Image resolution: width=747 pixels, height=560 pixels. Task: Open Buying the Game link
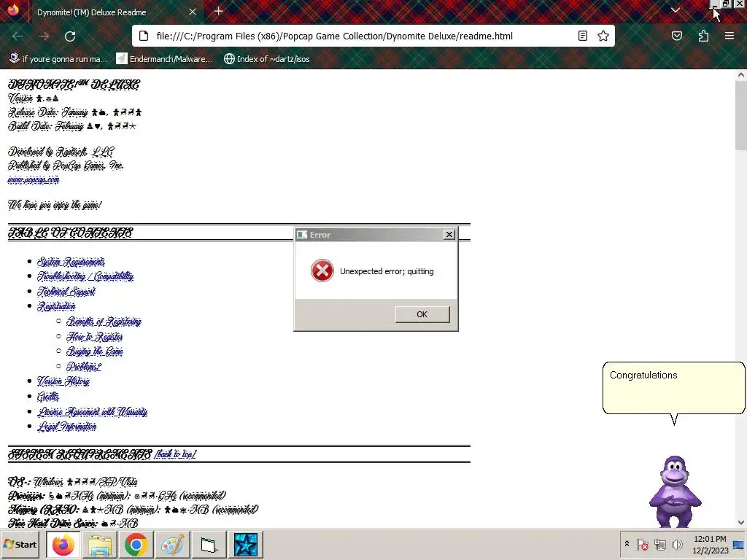point(95,351)
